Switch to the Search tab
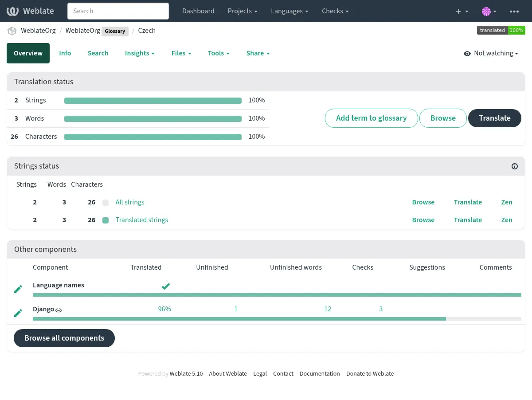 [98, 53]
